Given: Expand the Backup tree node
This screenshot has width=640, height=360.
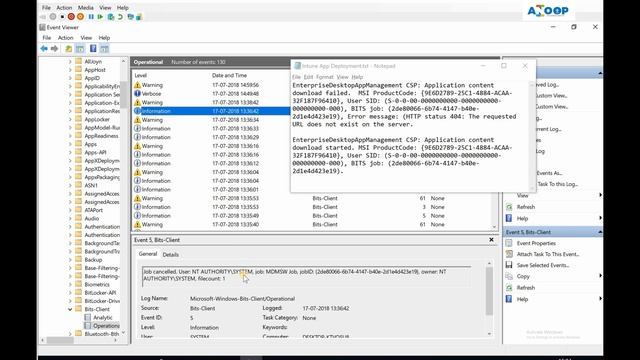Looking at the screenshot, I should [70, 260].
